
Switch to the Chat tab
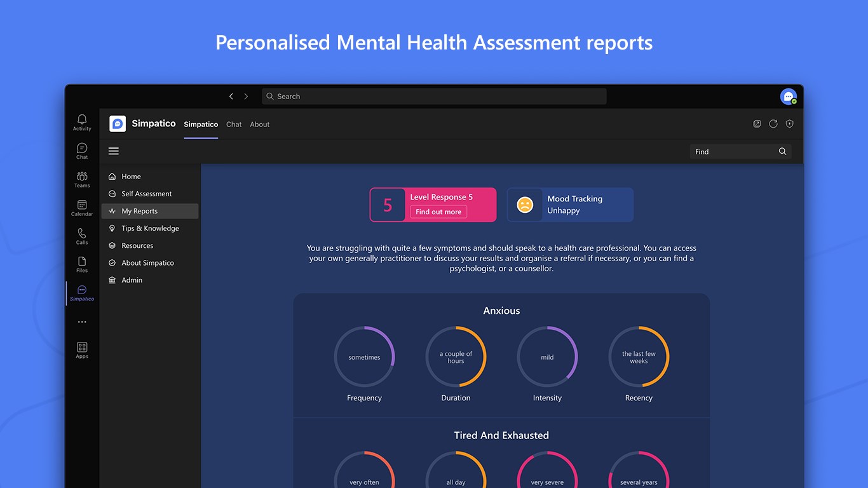[234, 125]
